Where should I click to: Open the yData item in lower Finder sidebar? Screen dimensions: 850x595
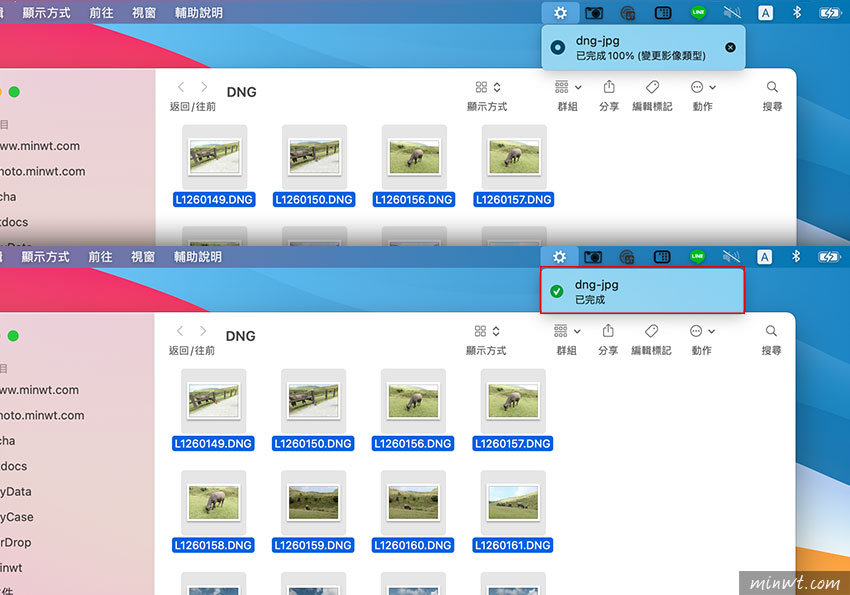pyautogui.click(x=16, y=491)
